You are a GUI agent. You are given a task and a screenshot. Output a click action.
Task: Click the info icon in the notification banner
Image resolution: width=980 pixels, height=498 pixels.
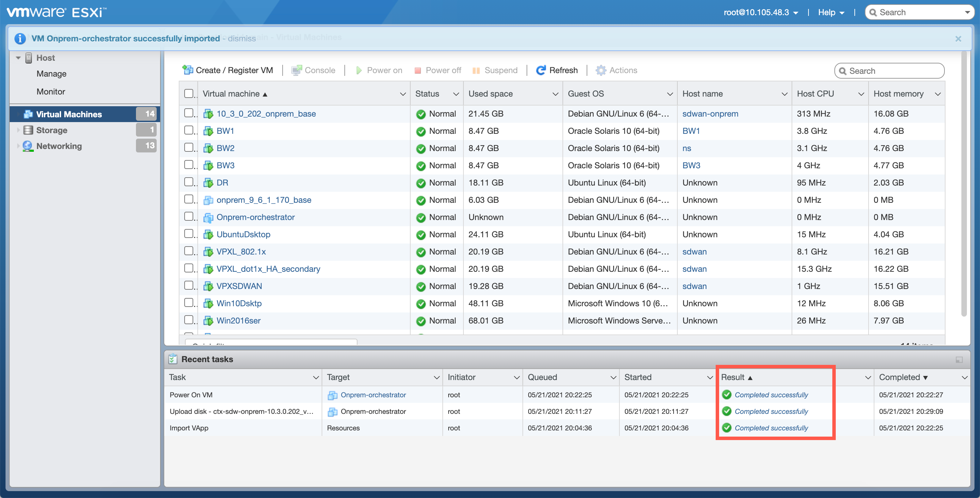click(x=20, y=38)
